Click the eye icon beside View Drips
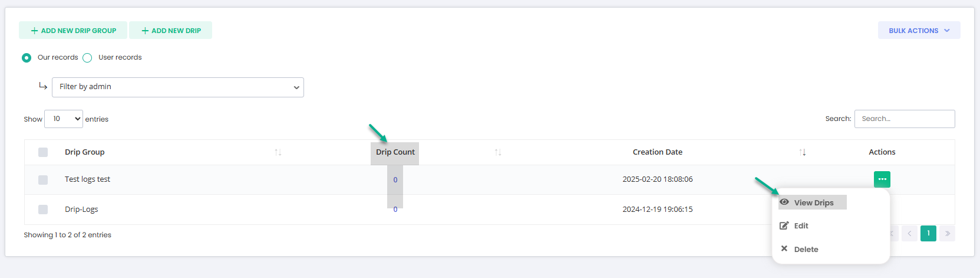 784,202
